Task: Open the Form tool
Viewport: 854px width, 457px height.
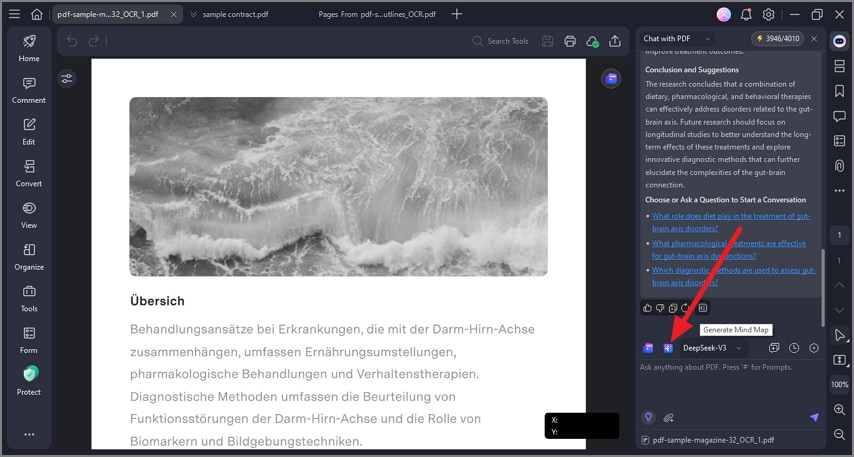Action: point(29,340)
